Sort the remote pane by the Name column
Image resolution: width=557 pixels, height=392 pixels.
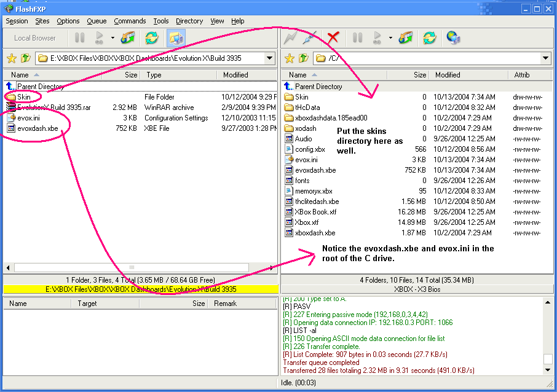tap(334, 75)
